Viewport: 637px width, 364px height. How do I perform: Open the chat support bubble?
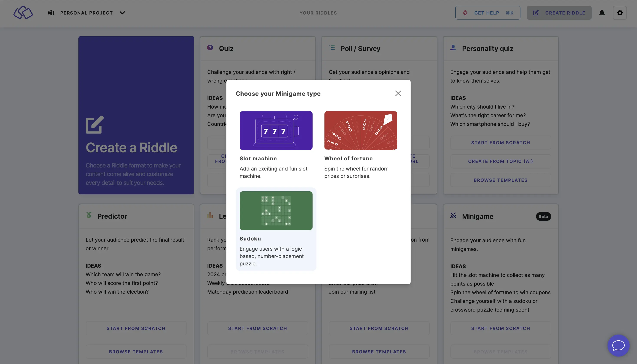[x=619, y=346]
